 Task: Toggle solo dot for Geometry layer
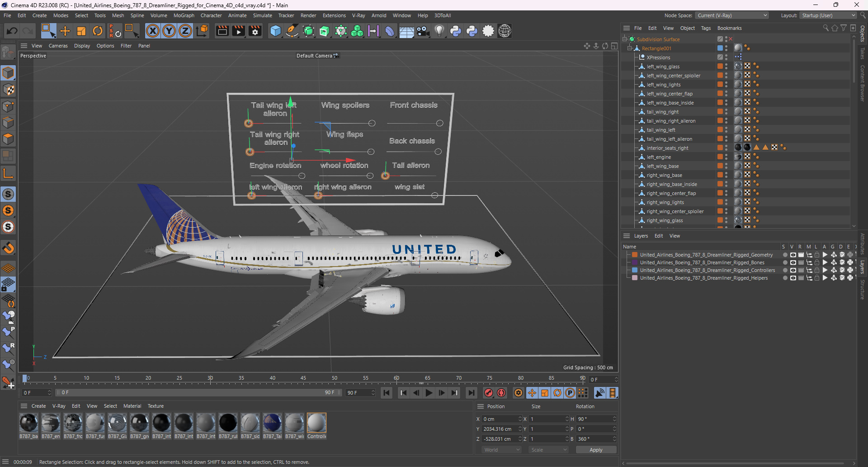[785, 255]
